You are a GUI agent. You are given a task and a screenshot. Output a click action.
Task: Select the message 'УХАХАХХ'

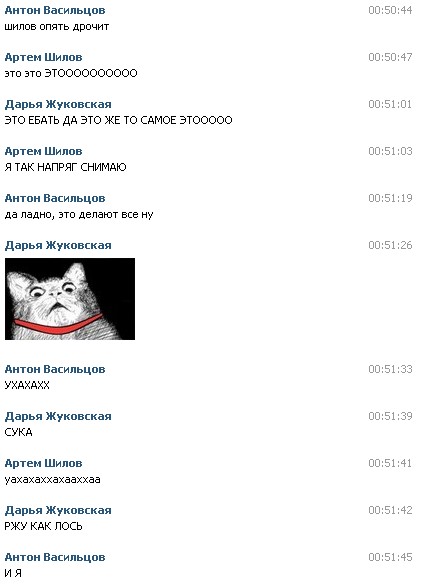click(x=27, y=385)
